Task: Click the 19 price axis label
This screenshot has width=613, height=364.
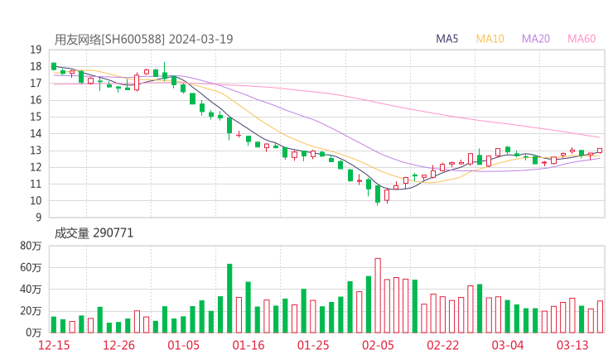Action: [36, 50]
